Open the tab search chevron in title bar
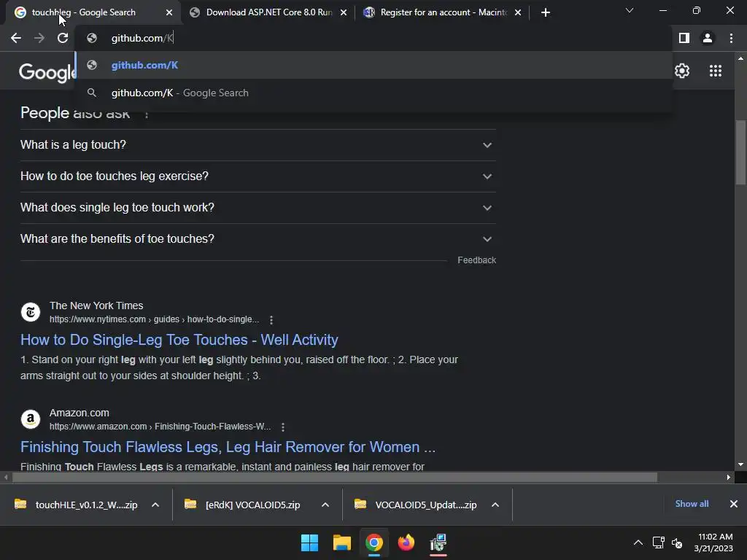Screen dimensions: 747x560 click(630, 10)
